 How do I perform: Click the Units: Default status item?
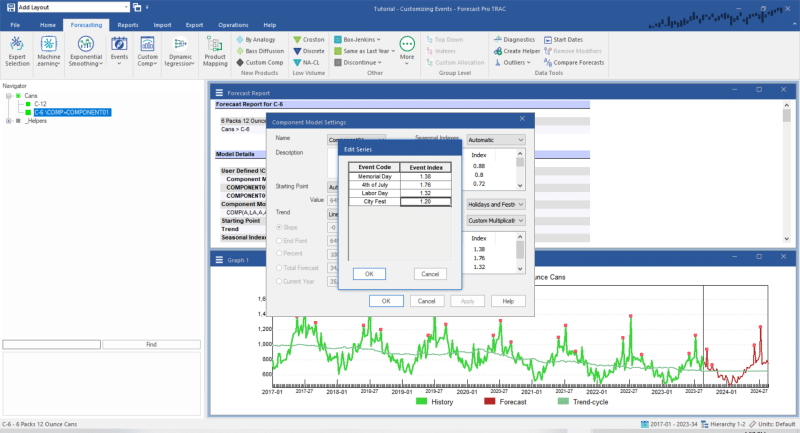coord(772,424)
